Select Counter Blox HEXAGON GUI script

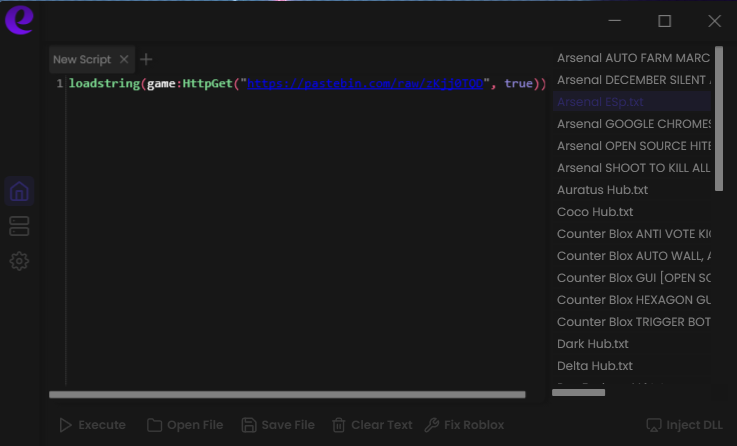tap(633, 300)
